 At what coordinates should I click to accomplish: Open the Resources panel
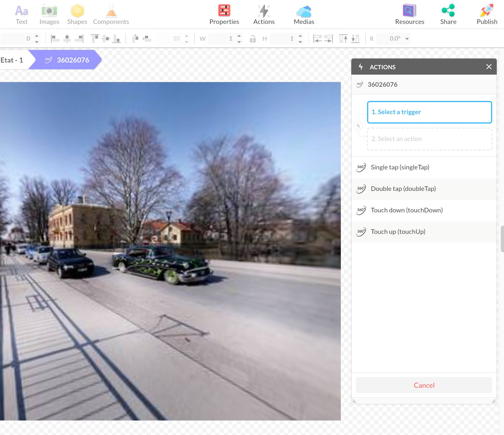pos(410,15)
